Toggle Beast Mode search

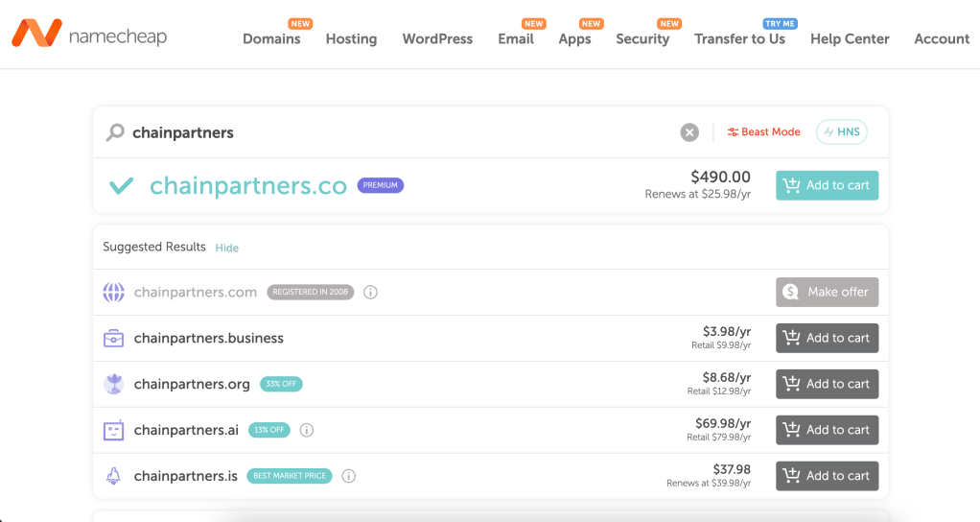point(763,132)
